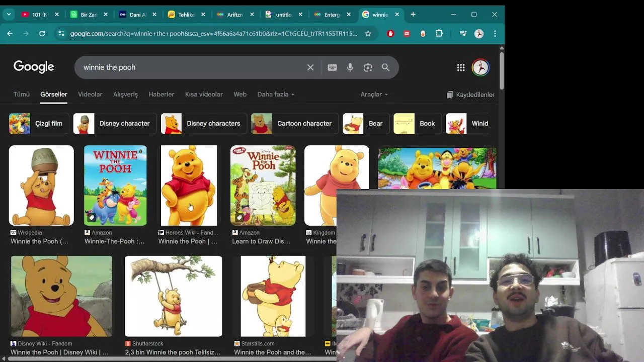Expand the 'Daha fazla' dropdown

point(276,95)
